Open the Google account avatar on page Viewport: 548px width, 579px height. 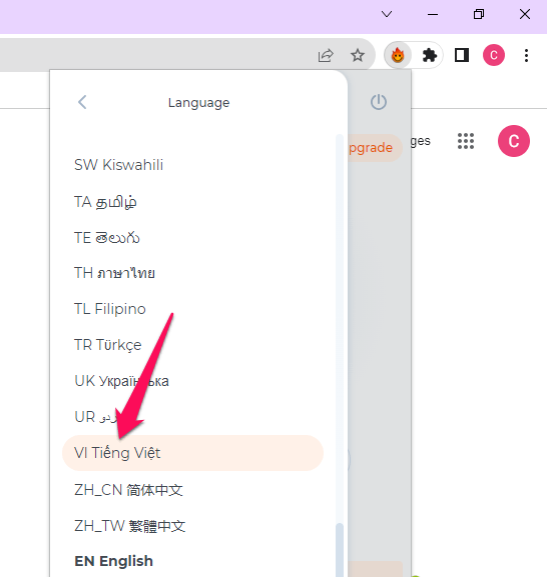coord(514,141)
